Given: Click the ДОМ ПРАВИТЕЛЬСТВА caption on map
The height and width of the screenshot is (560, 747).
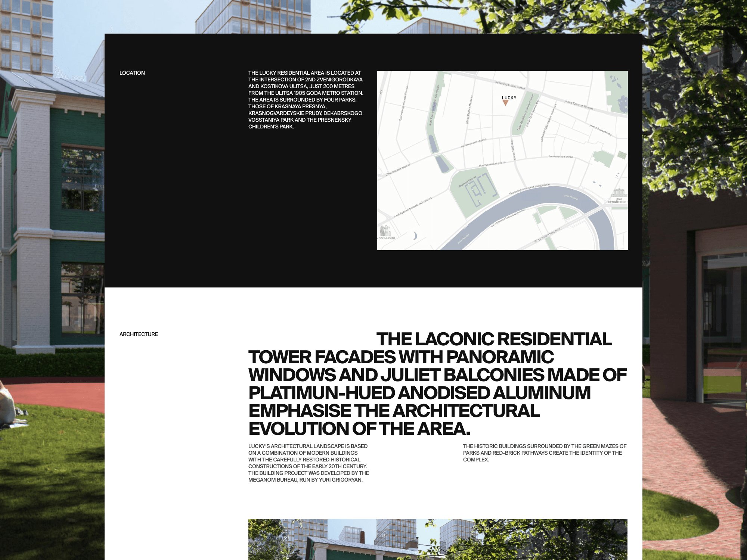Looking at the screenshot, I should click(x=618, y=201).
